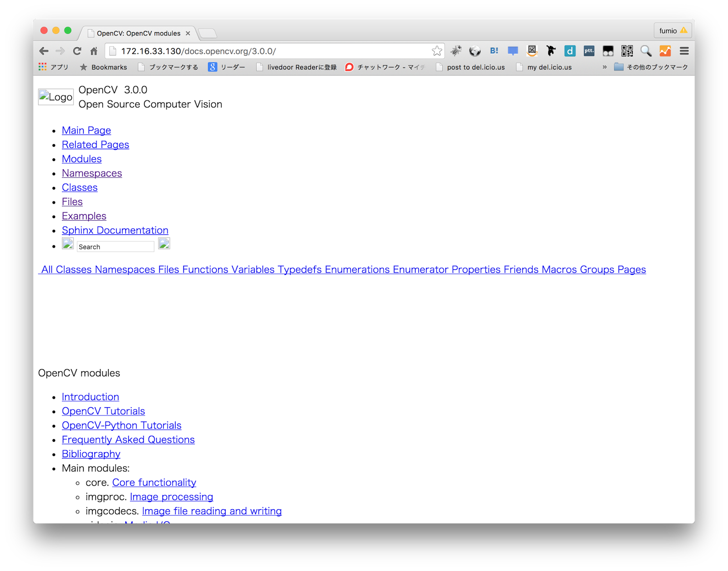
Task: Open the QR code extension
Action: pos(627,51)
